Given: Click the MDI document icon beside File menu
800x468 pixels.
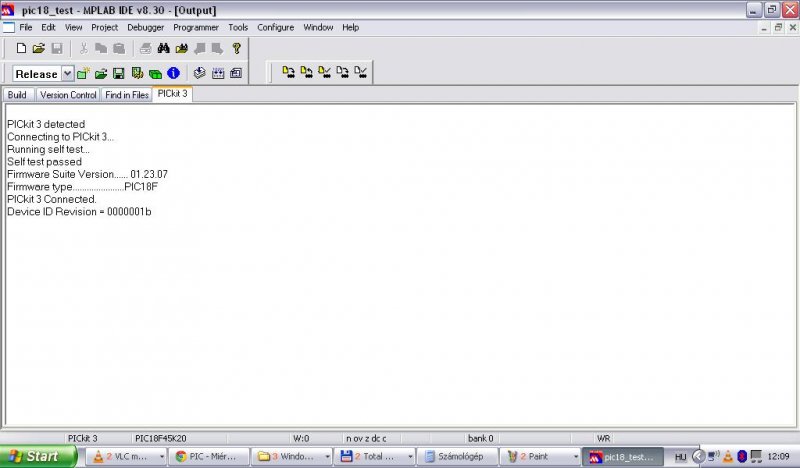Looking at the screenshot, I should pos(8,28).
